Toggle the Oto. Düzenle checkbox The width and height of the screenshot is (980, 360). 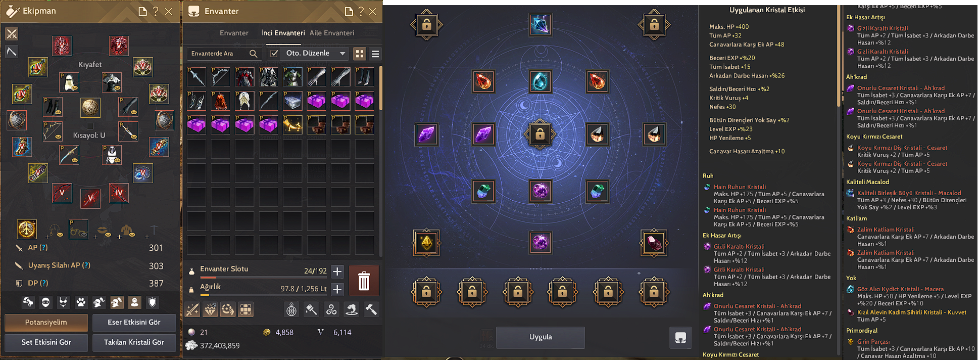click(274, 53)
